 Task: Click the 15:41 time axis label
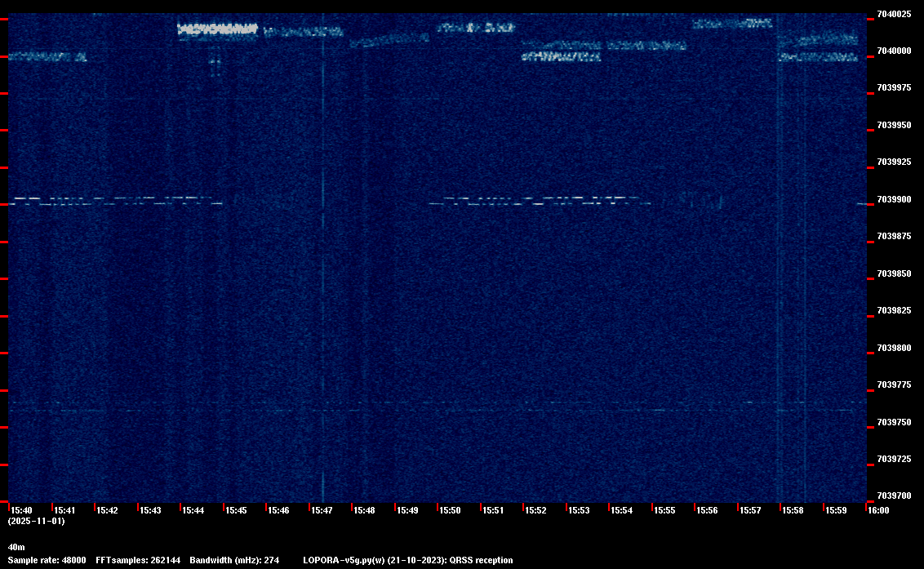[x=64, y=510]
